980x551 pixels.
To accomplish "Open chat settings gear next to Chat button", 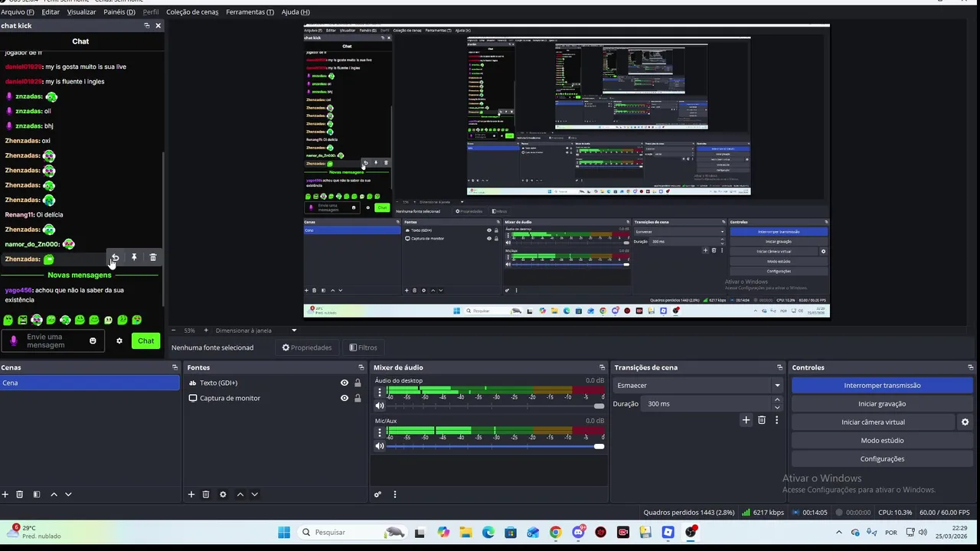I will [119, 341].
